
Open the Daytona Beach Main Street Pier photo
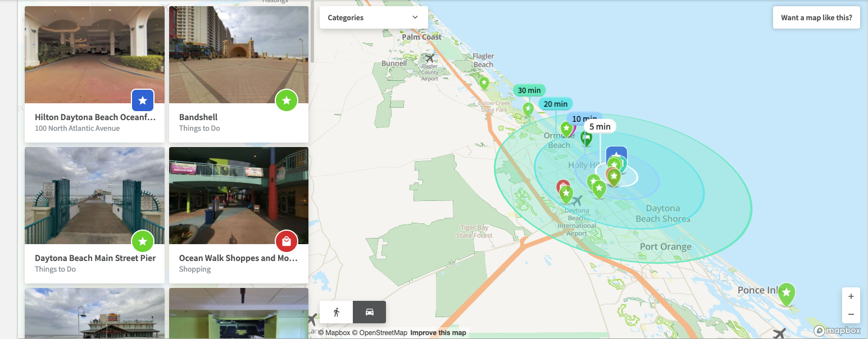(94, 195)
